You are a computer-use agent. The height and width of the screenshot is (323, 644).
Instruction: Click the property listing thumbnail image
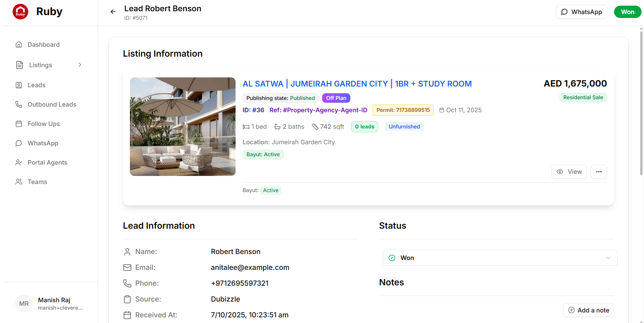pyautogui.click(x=183, y=127)
